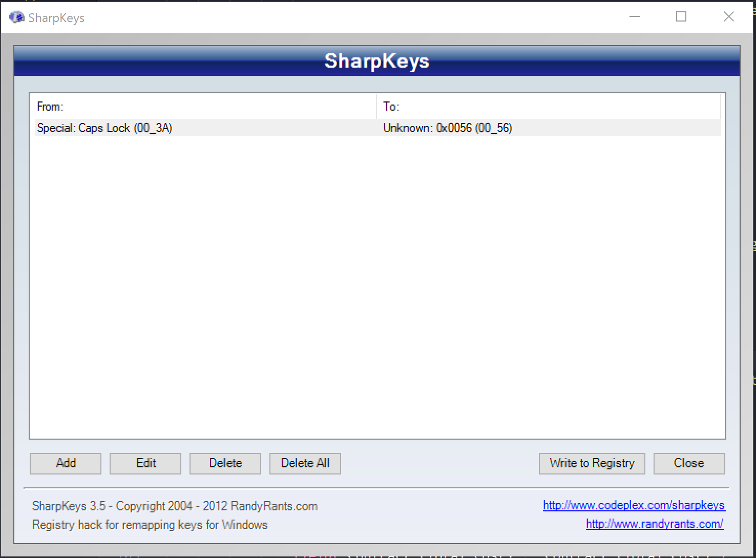Click the Unknown: 0x0056 (00_56) cell
The width and height of the screenshot is (756, 558).
448,128
